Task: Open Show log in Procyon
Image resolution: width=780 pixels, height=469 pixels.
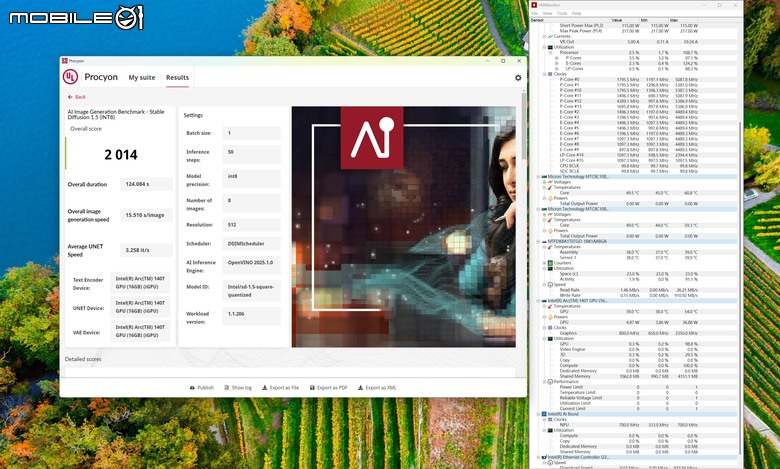Action: [x=238, y=387]
